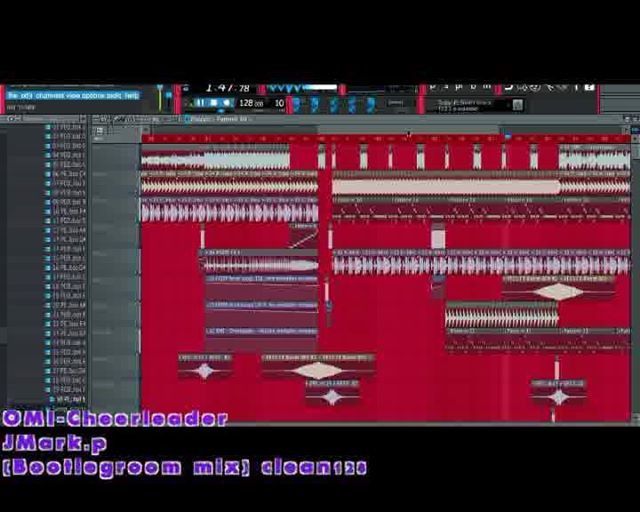Click the song time display 1:47:78
The height and width of the screenshot is (512, 640).
pyautogui.click(x=227, y=88)
